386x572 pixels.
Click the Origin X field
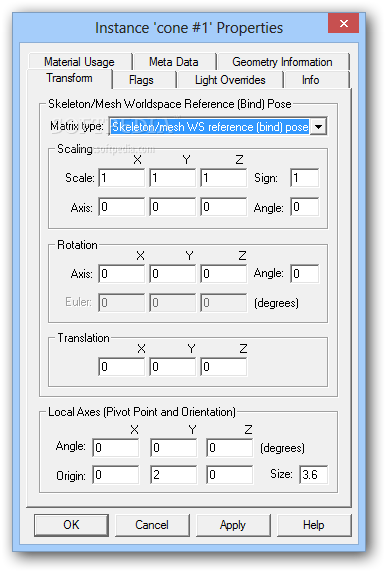coord(116,475)
